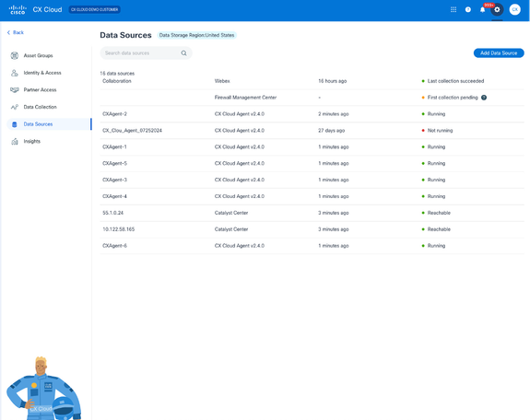Open the CX user avatar
Image resolution: width=530 pixels, height=420 pixels.
tap(514, 9)
